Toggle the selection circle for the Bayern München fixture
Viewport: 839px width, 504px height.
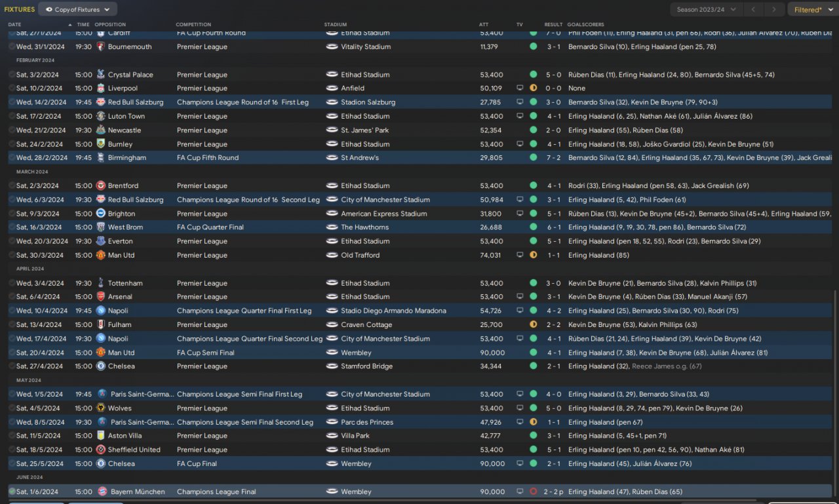point(12,492)
